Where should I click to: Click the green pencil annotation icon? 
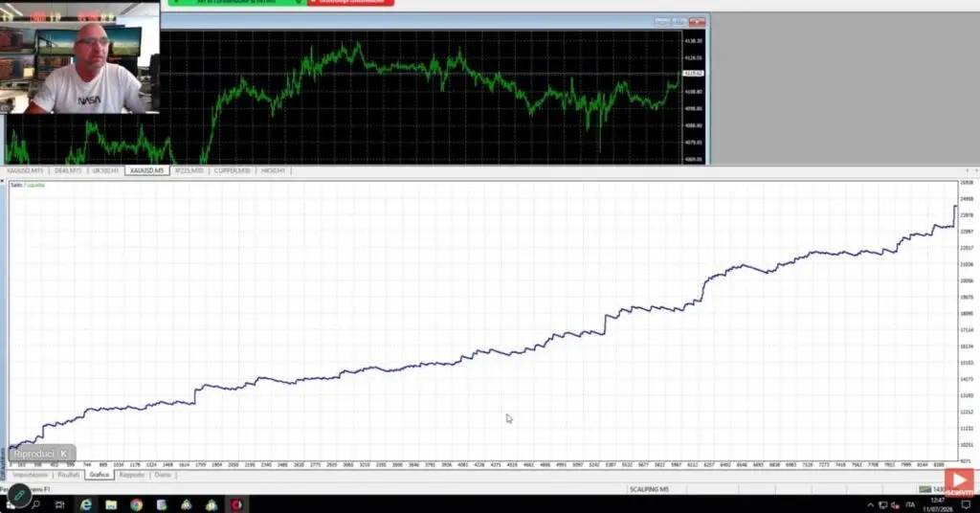[x=19, y=497]
